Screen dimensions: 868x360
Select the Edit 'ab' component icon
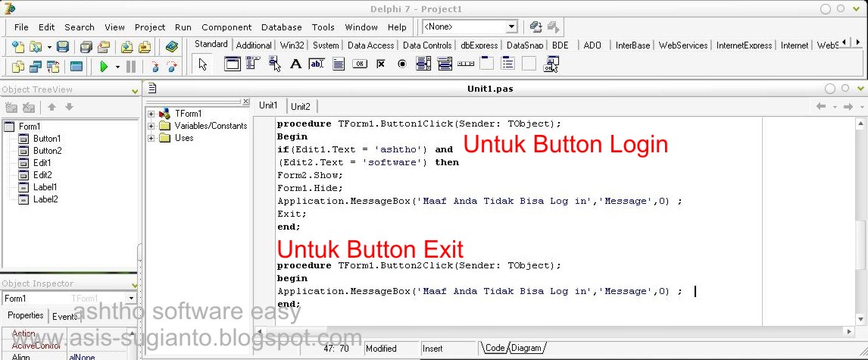(317, 64)
